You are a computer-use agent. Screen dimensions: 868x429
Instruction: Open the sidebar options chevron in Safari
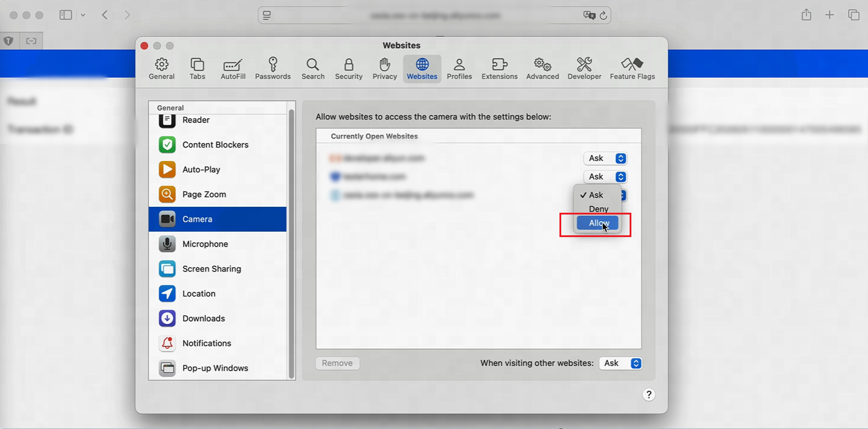tap(83, 15)
